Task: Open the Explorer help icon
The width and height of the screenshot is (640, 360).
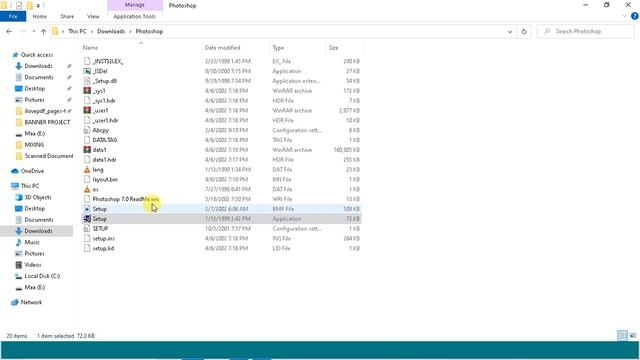Action: [x=635, y=16]
